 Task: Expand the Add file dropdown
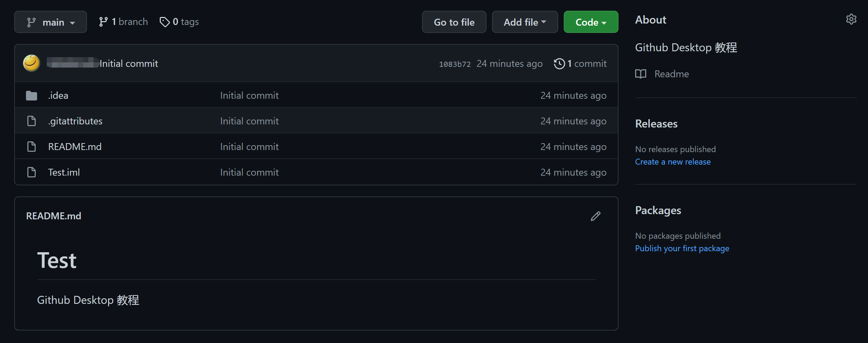click(525, 22)
